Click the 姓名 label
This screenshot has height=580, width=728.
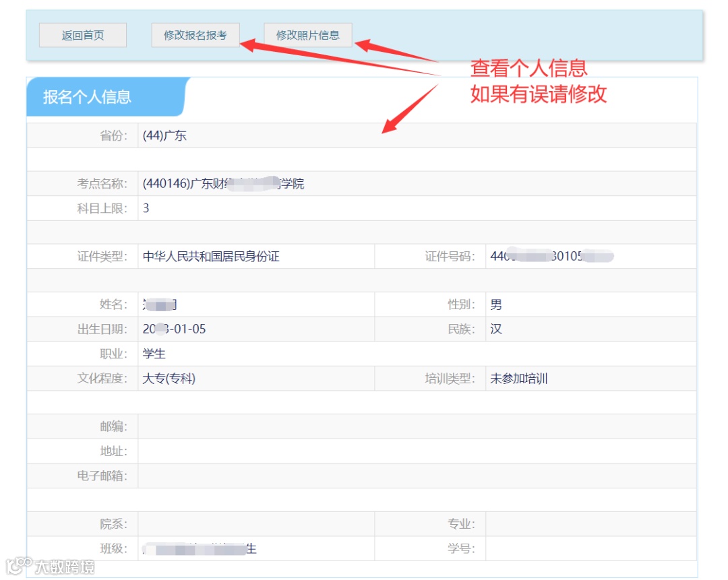(113, 305)
